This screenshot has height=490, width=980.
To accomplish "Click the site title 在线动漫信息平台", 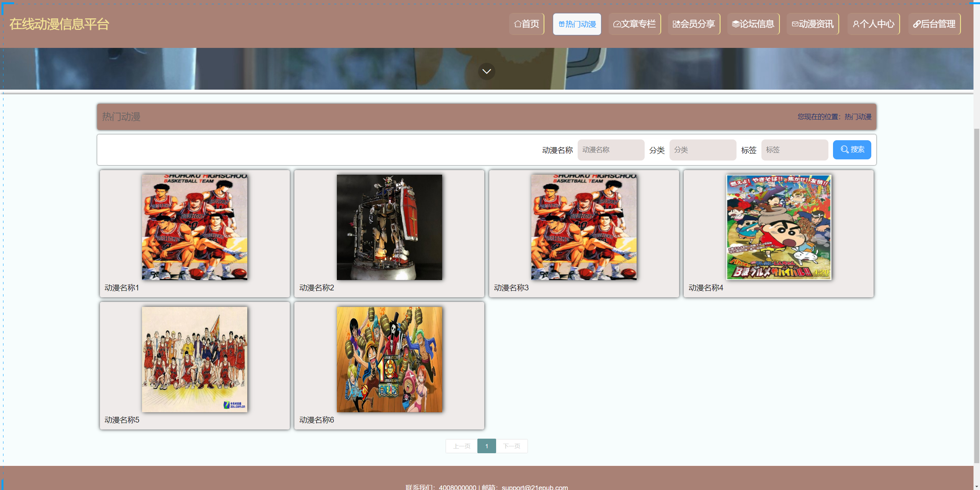I will tap(59, 24).
